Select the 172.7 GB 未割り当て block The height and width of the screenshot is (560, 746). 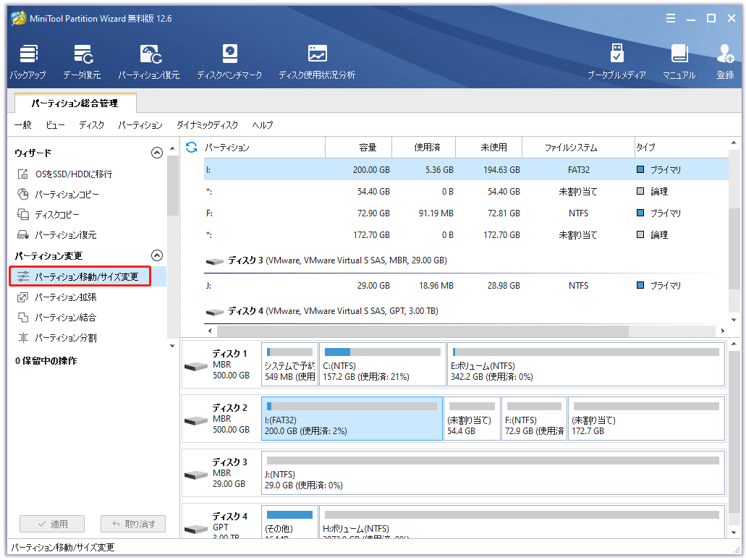coord(647,419)
